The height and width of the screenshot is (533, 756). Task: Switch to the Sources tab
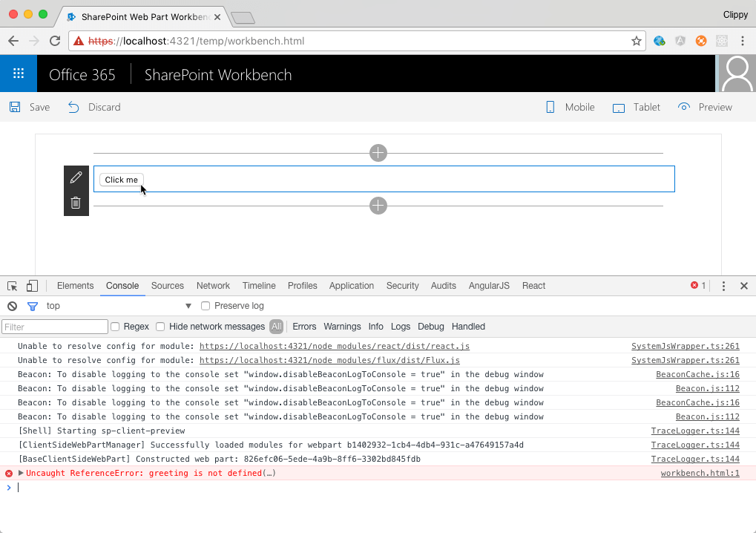(167, 285)
